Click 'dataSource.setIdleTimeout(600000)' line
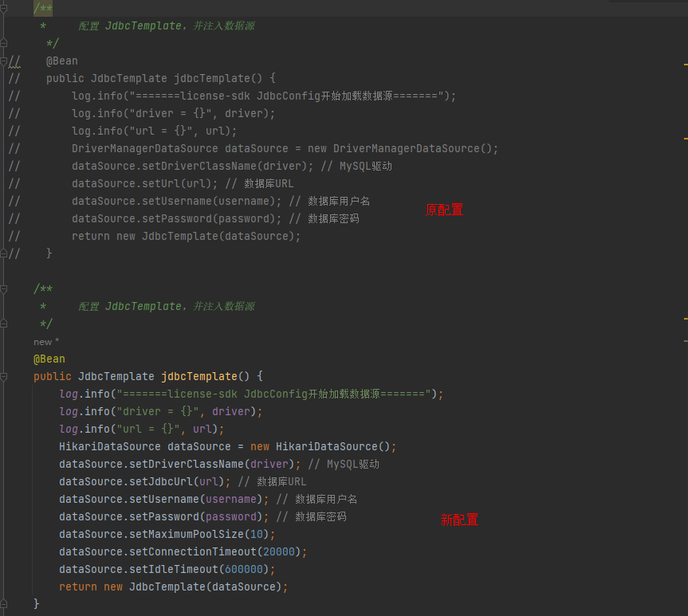Image resolution: width=688 pixels, height=616 pixels. pyautogui.click(x=167, y=570)
